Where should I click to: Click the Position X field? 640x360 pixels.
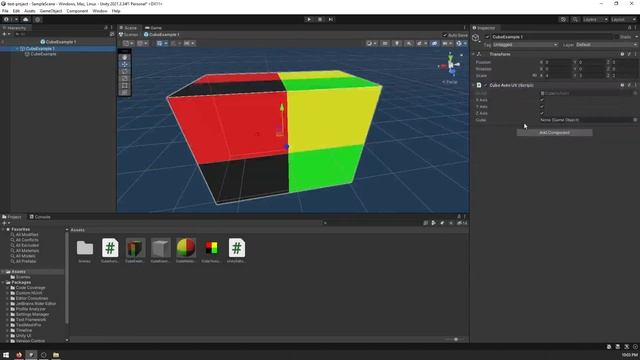point(558,62)
